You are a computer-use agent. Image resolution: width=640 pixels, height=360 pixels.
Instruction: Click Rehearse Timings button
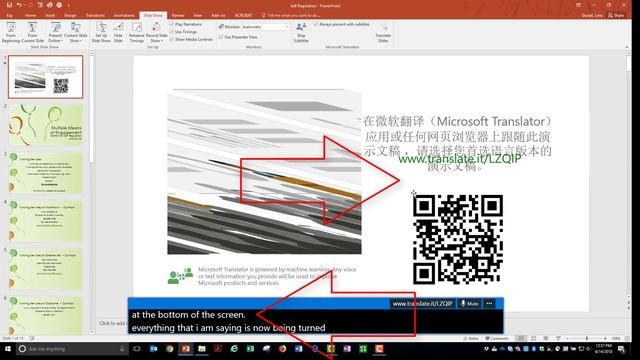coord(136,32)
